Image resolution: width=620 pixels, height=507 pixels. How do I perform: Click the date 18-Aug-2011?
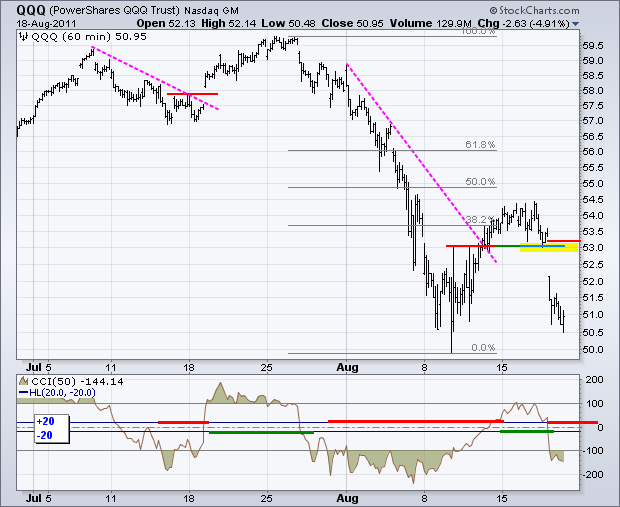(x=46, y=24)
